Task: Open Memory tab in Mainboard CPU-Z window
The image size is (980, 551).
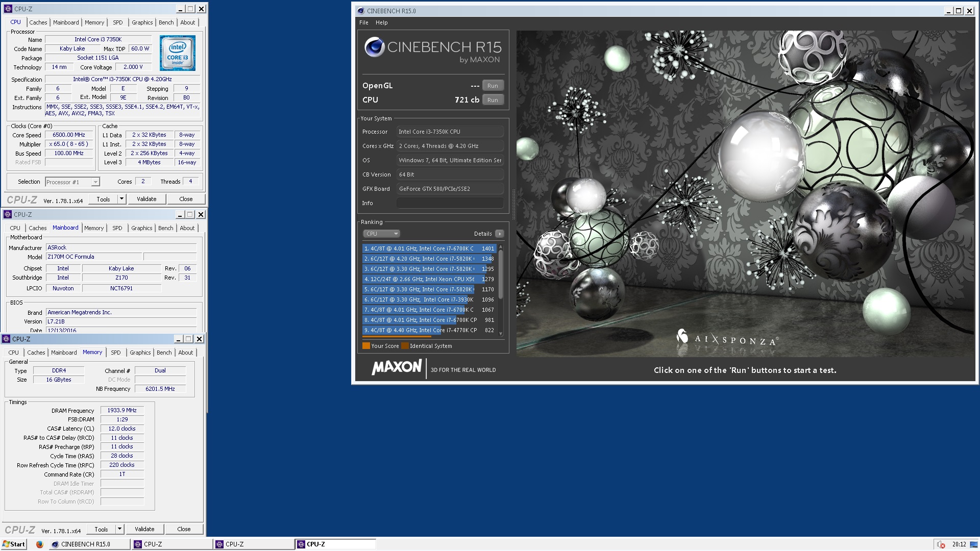Action: (94, 228)
